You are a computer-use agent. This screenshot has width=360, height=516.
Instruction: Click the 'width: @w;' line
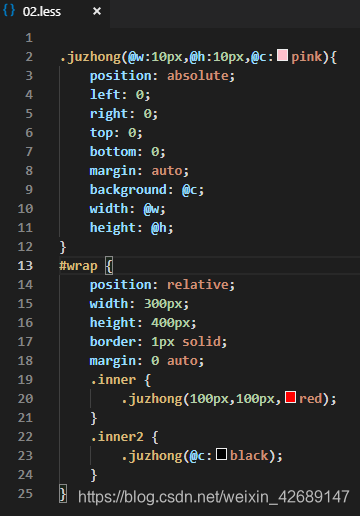tap(128, 209)
